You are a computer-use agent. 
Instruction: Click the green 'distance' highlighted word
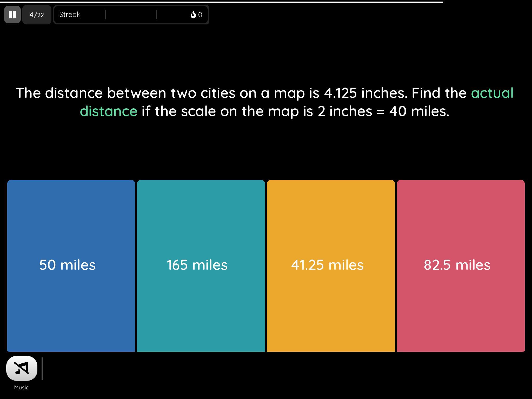click(x=109, y=111)
